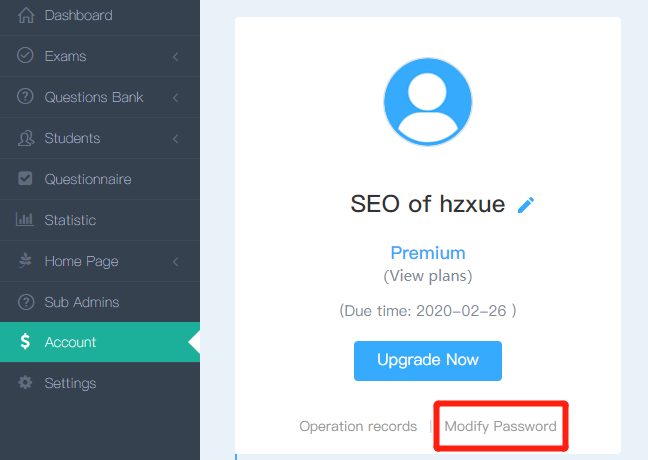The width and height of the screenshot is (648, 460).
Task: Click the Questions Bank question-mark icon
Action: [25, 96]
